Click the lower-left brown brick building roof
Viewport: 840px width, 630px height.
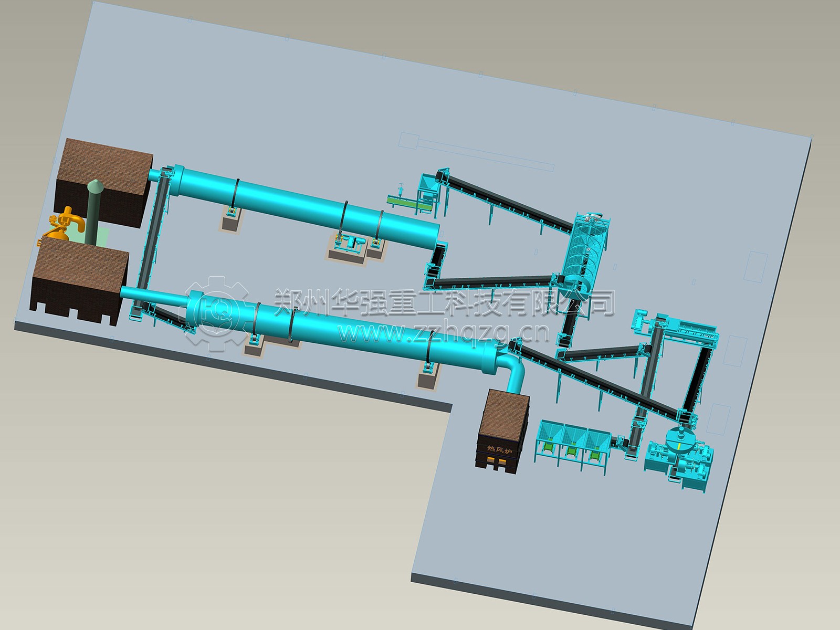click(x=81, y=261)
